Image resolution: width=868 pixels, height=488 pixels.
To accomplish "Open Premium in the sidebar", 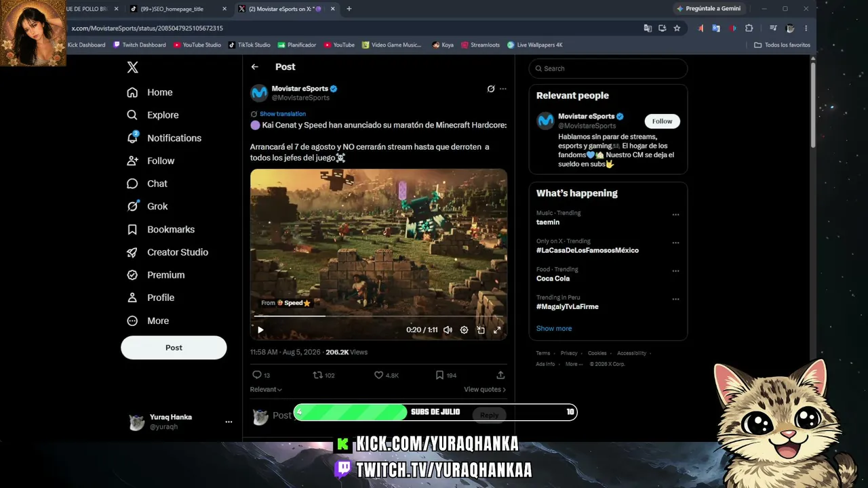I will tap(156, 274).
